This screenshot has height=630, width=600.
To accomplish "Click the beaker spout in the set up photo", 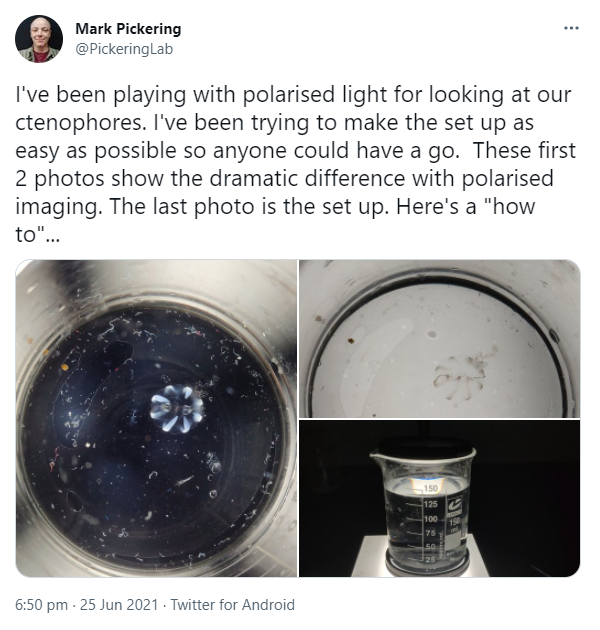I will (375, 455).
